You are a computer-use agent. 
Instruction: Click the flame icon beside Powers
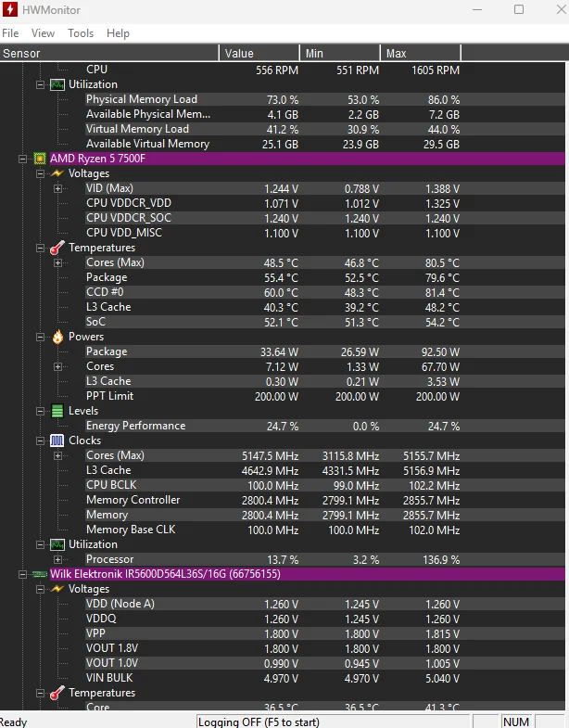[57, 337]
